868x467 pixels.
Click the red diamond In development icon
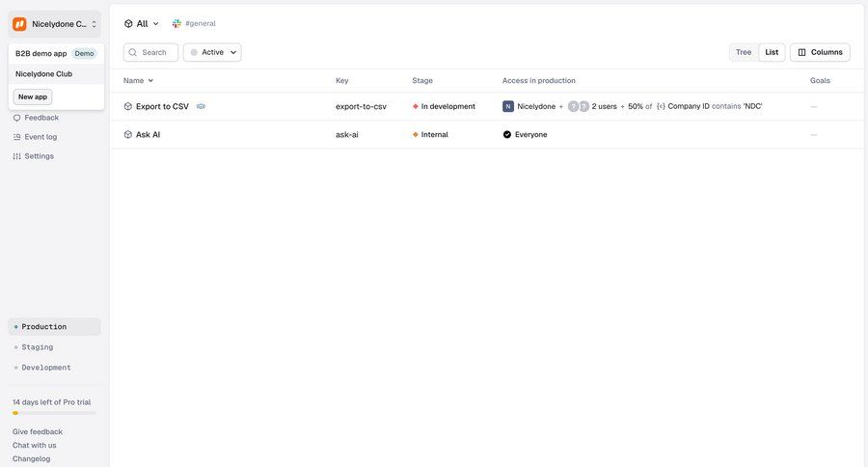[x=415, y=106]
